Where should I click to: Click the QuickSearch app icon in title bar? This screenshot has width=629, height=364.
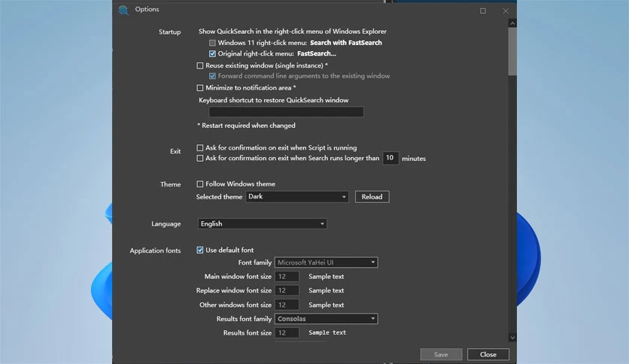click(123, 10)
